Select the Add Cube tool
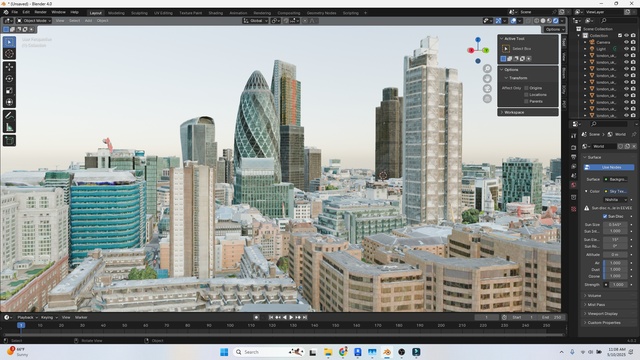Image resolution: width=640 pixels, height=360 pixels. tap(9, 141)
